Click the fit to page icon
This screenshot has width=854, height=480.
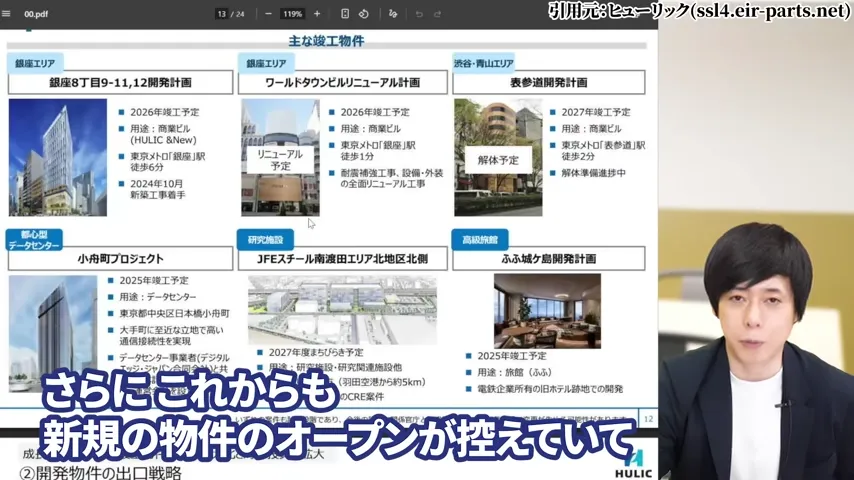coord(345,14)
